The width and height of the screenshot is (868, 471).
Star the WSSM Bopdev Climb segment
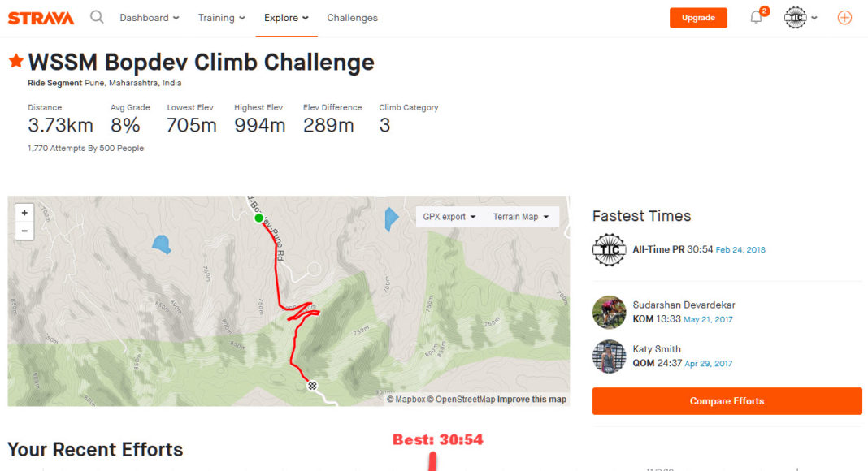tap(15, 61)
